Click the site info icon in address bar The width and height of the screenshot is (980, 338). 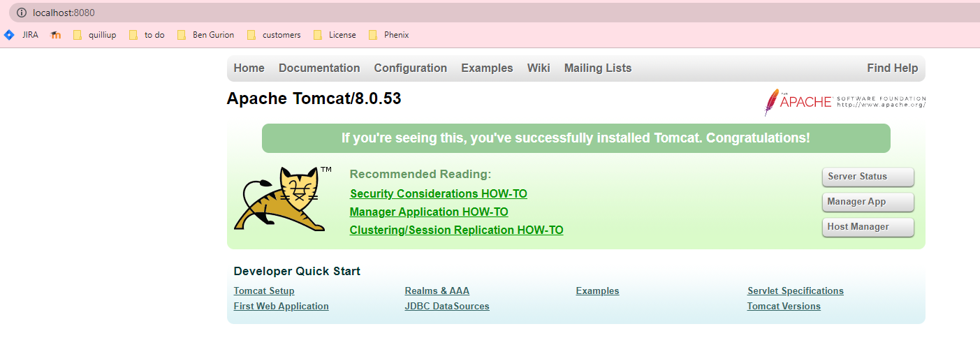click(22, 13)
